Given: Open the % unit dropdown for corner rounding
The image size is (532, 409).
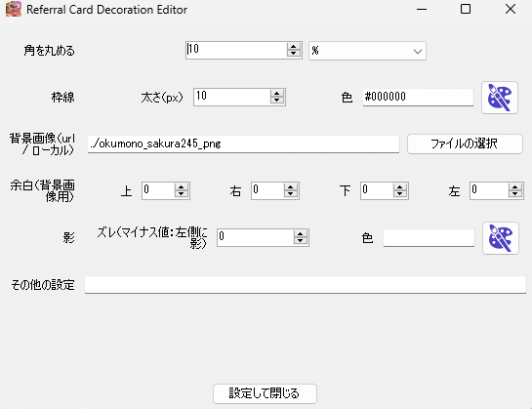Looking at the screenshot, I should click(x=367, y=51).
